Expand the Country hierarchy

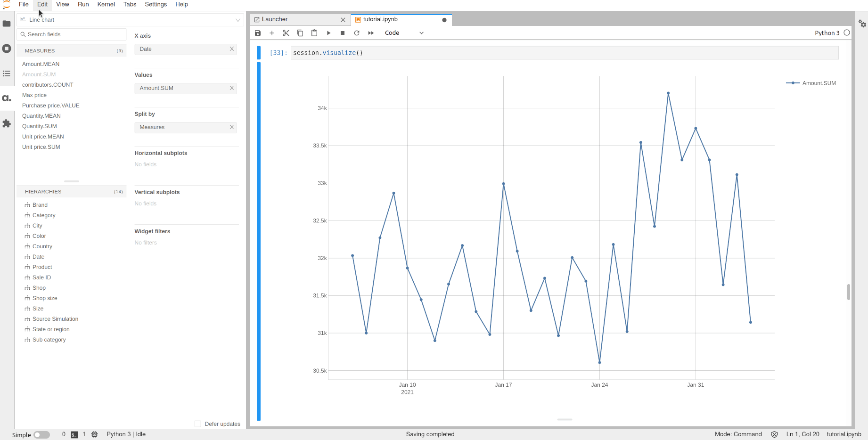pyautogui.click(x=42, y=246)
